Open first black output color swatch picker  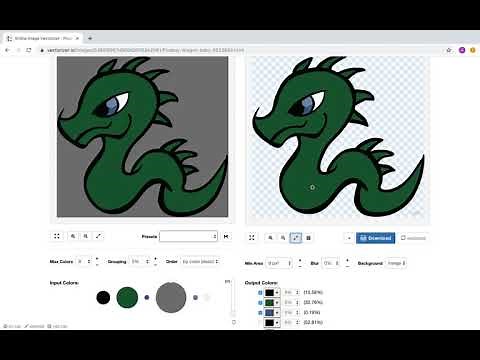point(272,293)
